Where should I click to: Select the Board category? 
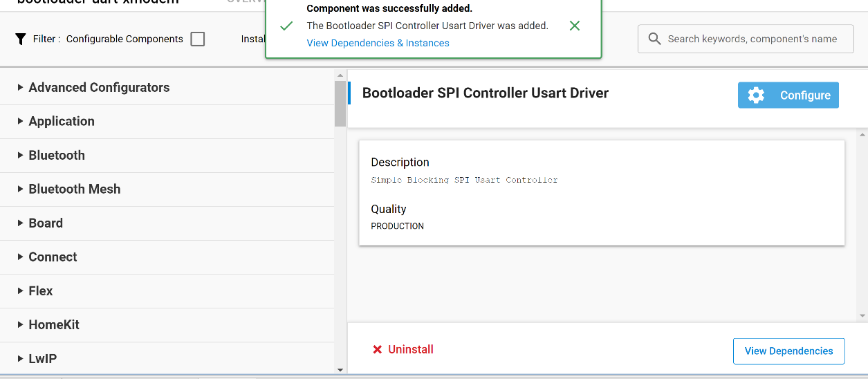[x=46, y=223]
